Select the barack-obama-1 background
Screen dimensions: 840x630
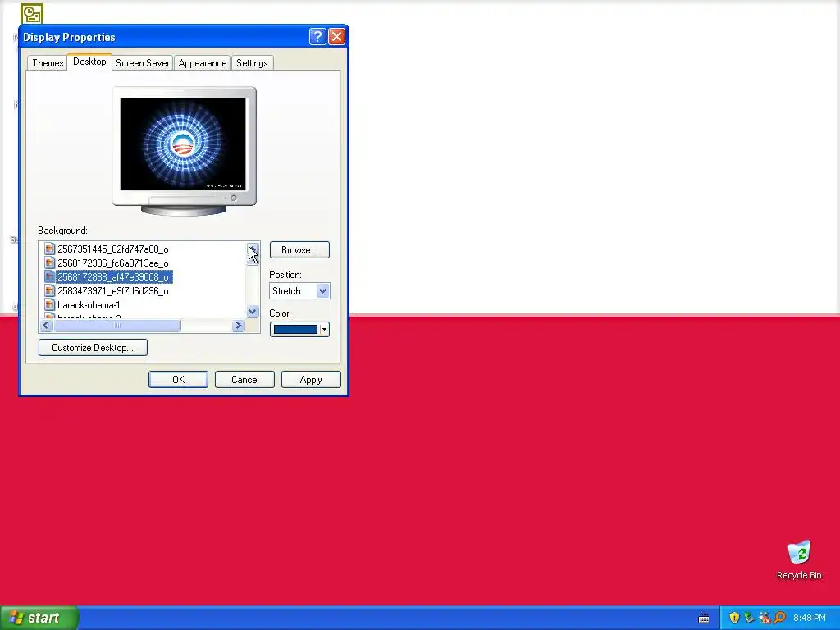click(x=89, y=305)
